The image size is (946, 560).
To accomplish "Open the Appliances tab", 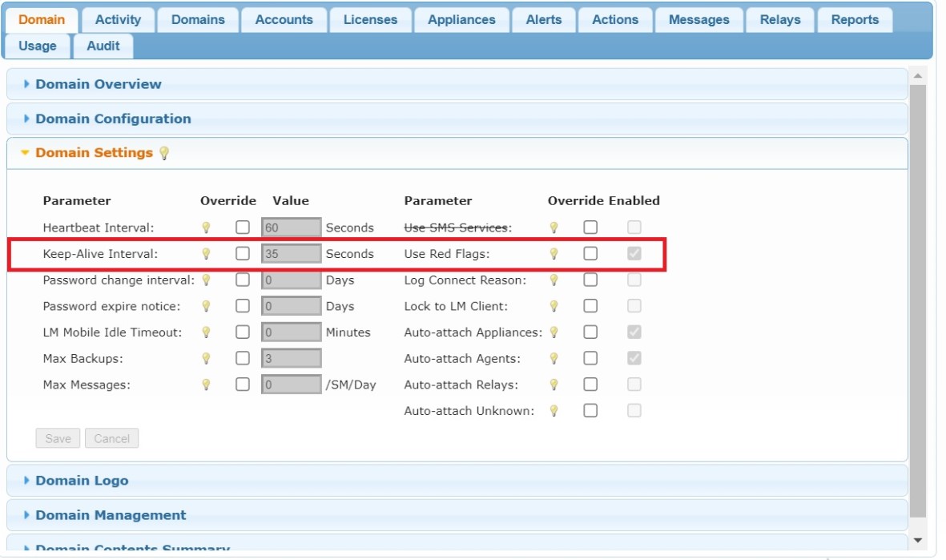I will pyautogui.click(x=461, y=20).
